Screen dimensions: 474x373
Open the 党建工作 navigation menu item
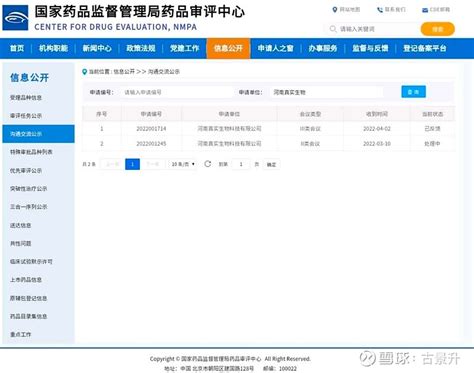[184, 48]
